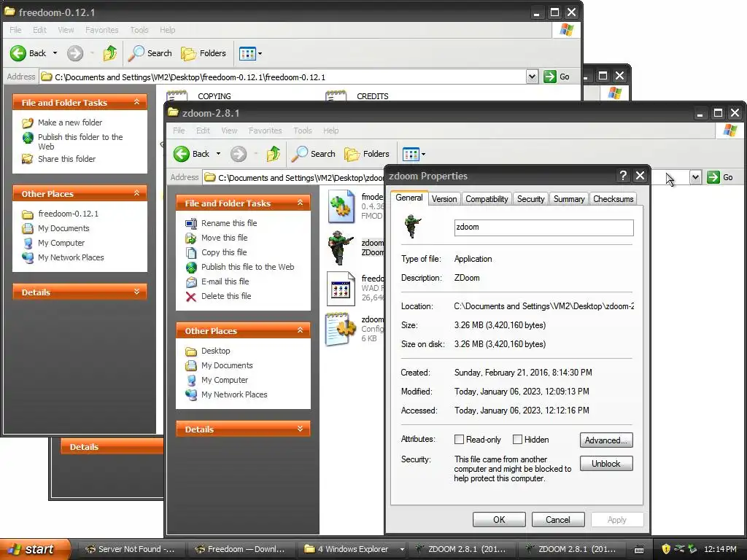The width and height of the screenshot is (747, 560).
Task: Click Delete this file red X icon
Action: (191, 297)
